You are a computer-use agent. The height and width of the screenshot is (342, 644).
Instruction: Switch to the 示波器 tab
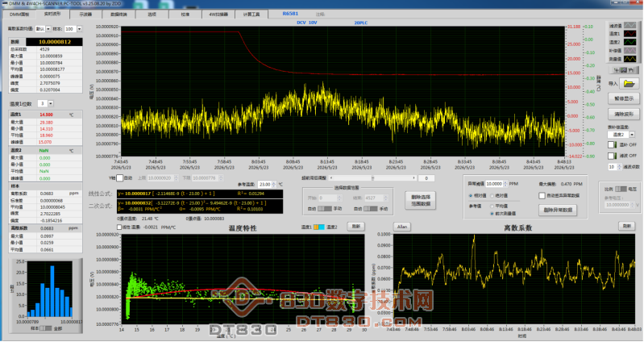(85, 15)
